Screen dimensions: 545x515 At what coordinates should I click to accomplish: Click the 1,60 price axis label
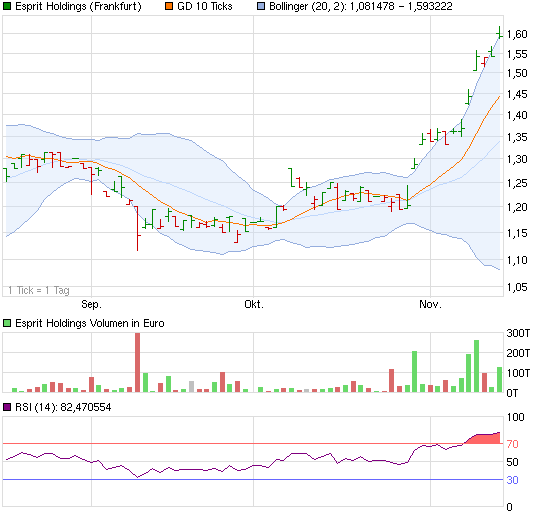[517, 34]
